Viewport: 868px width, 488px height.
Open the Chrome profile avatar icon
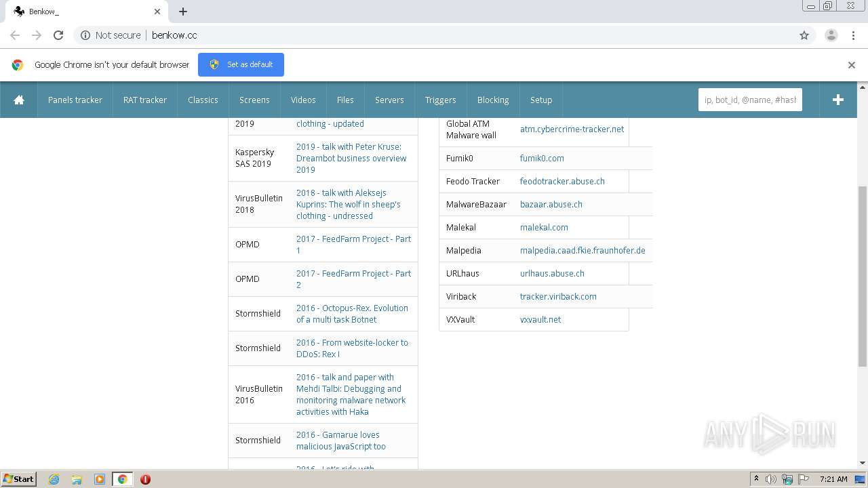point(831,35)
